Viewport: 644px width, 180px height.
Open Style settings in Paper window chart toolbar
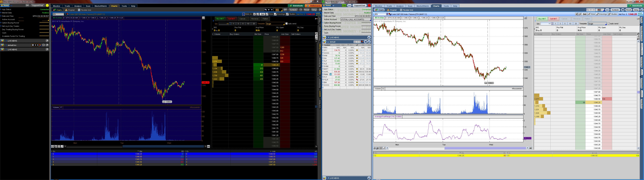tap(592, 14)
